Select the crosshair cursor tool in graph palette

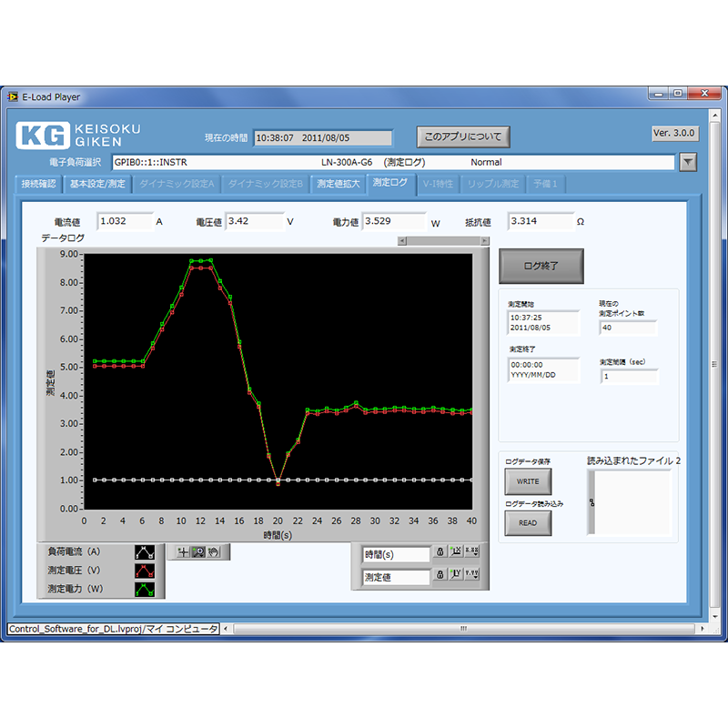coord(183,551)
